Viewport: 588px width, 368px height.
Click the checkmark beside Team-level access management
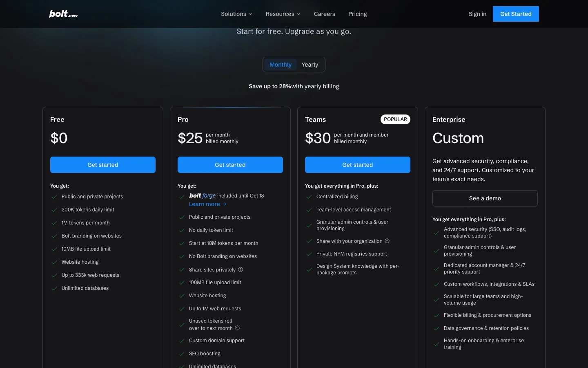309,210
